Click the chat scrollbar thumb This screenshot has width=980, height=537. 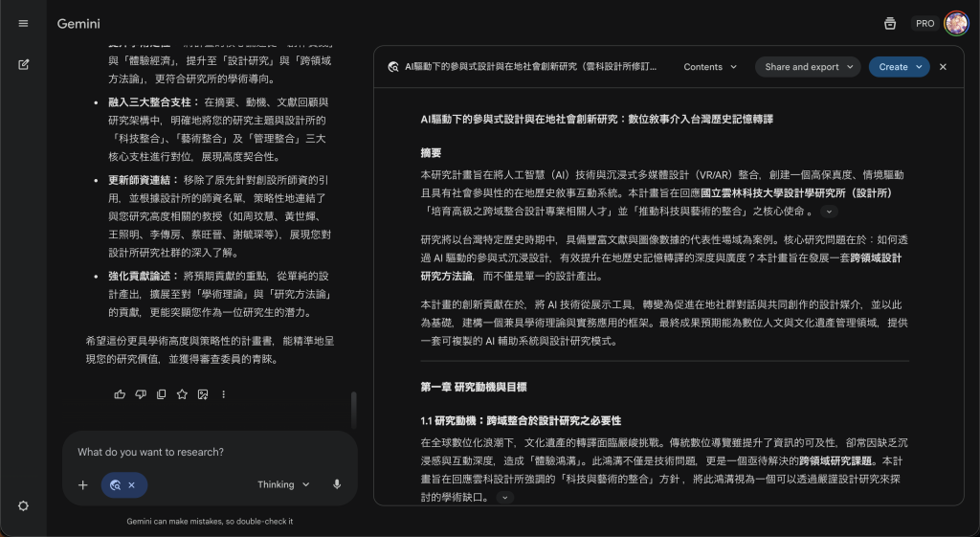(x=354, y=410)
